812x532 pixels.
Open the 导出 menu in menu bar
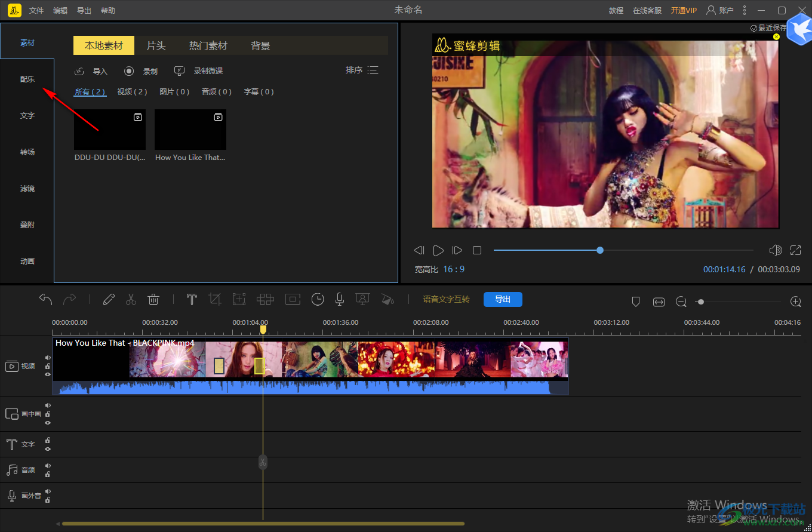coord(84,11)
